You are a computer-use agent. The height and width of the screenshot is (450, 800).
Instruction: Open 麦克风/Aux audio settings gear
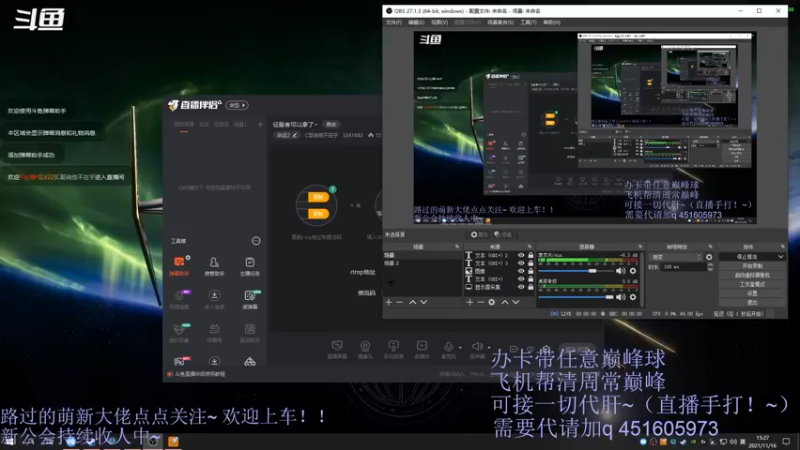(633, 271)
